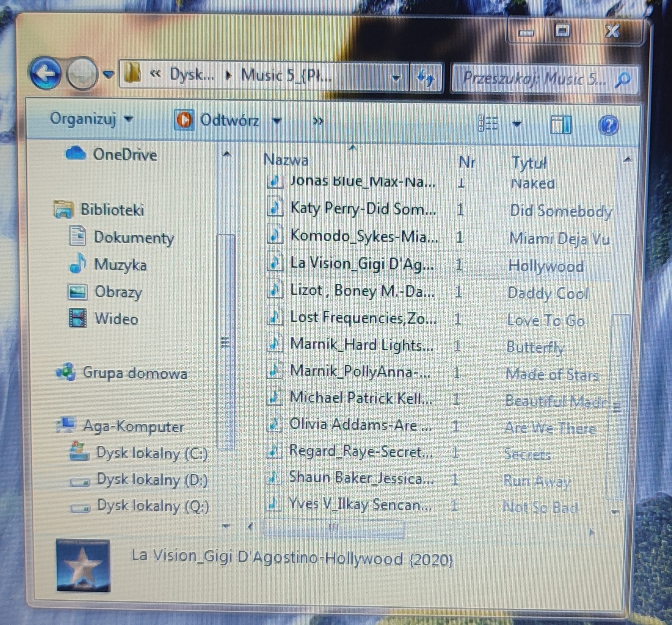The width and height of the screenshot is (672, 625).
Task: Open the view options dropdown arrow
Action: pos(517,124)
